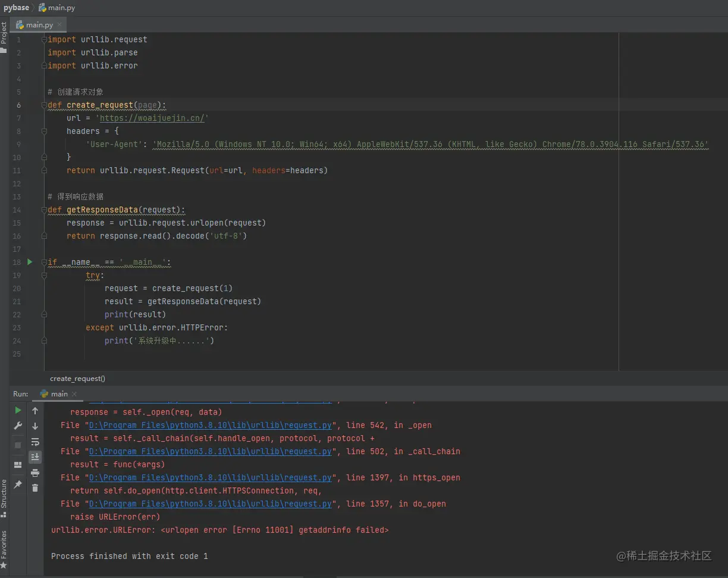
Task: Click the 'Run:' panel label
Action: point(21,393)
